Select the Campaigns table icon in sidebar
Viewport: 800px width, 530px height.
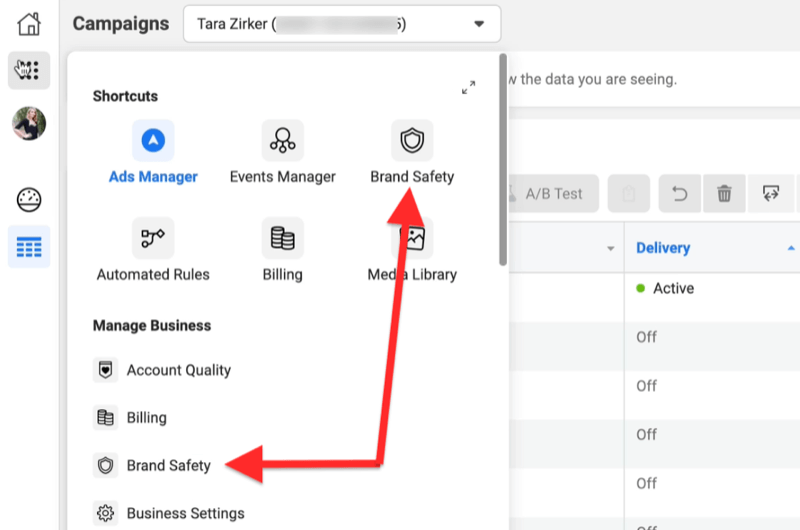(x=29, y=247)
